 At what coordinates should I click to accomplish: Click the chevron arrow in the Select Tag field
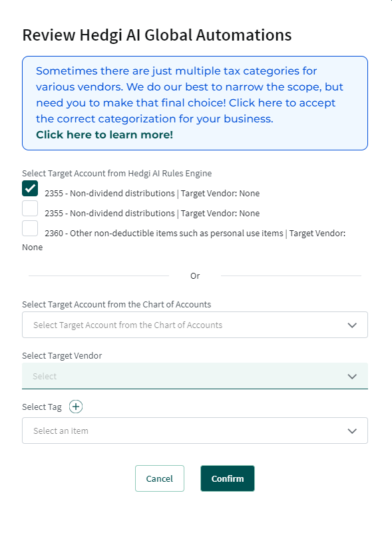[x=352, y=431]
